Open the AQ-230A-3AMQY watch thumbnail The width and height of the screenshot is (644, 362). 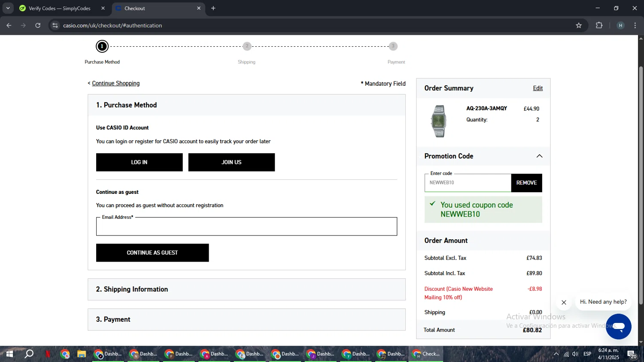coord(439,121)
